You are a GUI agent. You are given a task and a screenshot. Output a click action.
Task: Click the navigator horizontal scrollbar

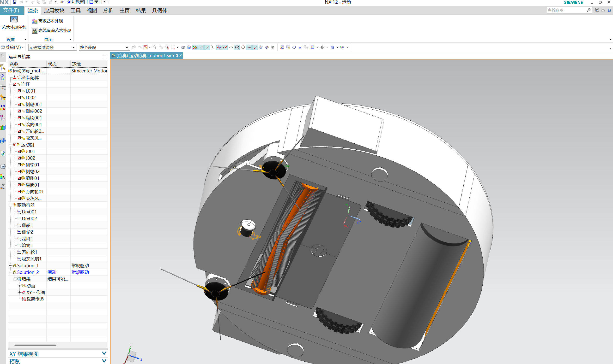click(x=35, y=345)
